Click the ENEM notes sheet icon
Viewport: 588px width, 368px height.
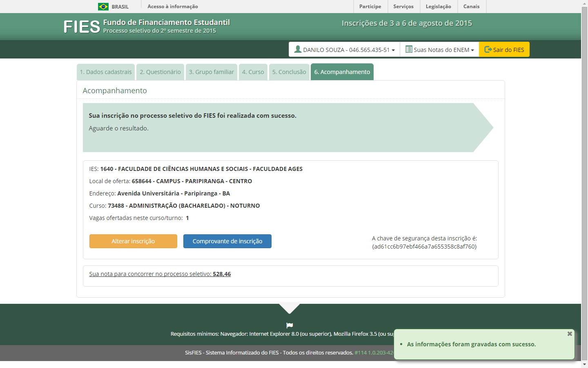409,49
